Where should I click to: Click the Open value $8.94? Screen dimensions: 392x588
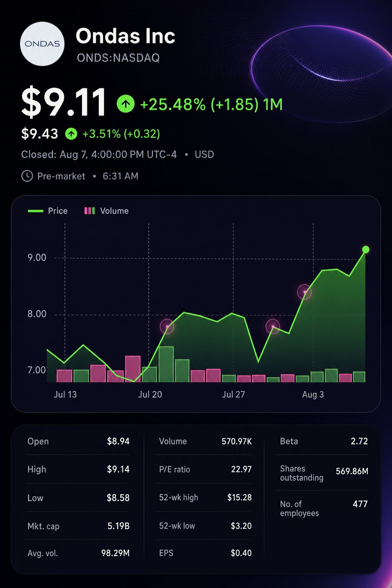point(118,441)
